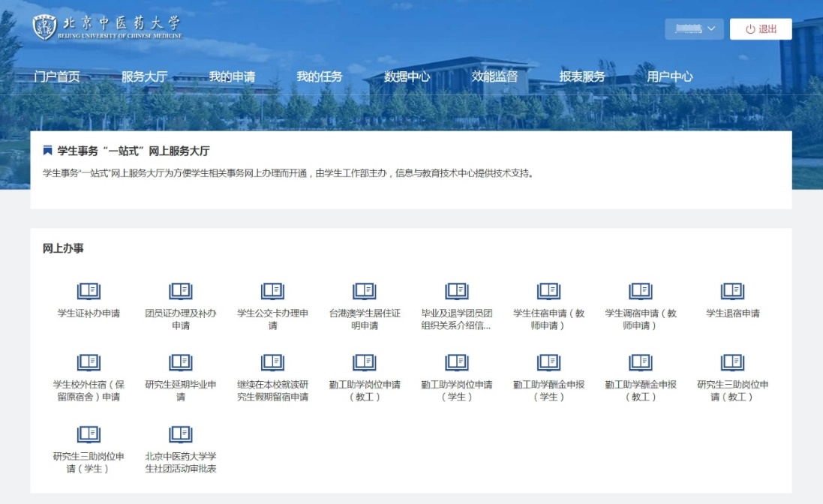Screen dimensions: 823x504
Task: Go to 门户首页 in navigation
Action: click(x=57, y=76)
